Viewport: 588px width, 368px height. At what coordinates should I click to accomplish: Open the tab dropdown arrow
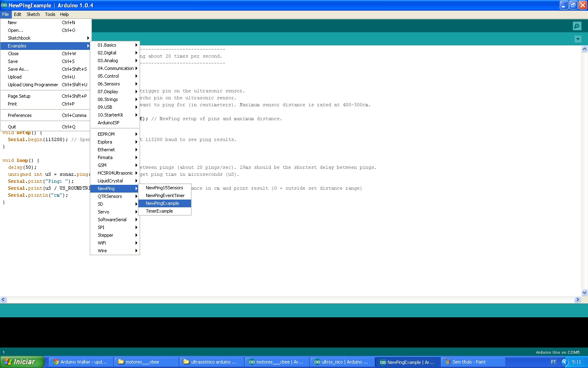[x=578, y=39]
